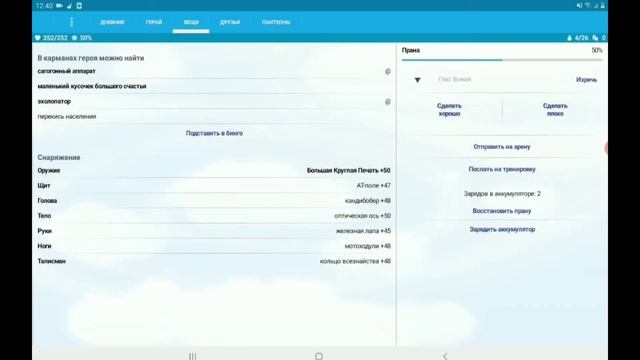Tap the battery status icon
Image resolution: width=640 pixels, height=360 pixels.
602,6
